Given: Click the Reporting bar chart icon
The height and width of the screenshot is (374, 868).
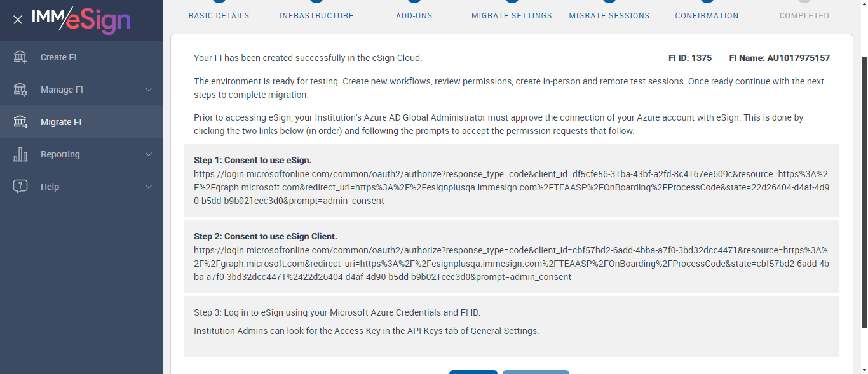Looking at the screenshot, I should 20,154.
